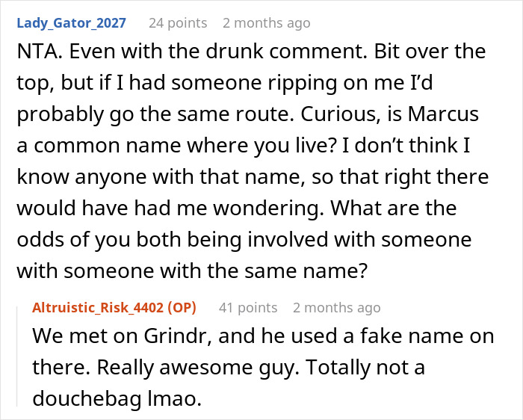This screenshot has width=523, height=420.
Task: Click 'douchebag lmao' at the reply's end
Action: (x=117, y=400)
